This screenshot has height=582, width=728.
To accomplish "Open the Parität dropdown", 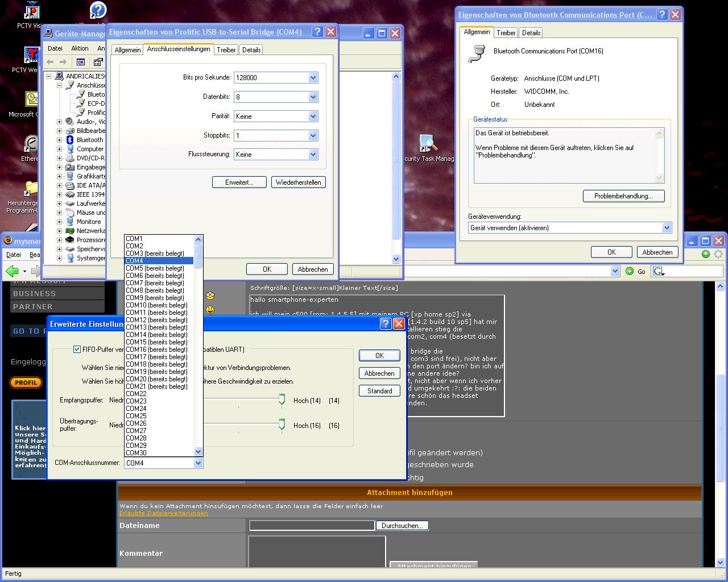I will pyautogui.click(x=313, y=117).
